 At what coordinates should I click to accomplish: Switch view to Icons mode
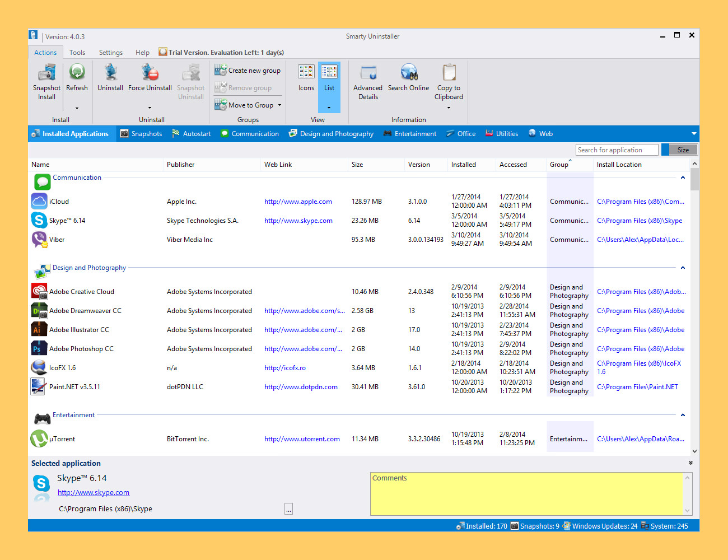point(306,78)
